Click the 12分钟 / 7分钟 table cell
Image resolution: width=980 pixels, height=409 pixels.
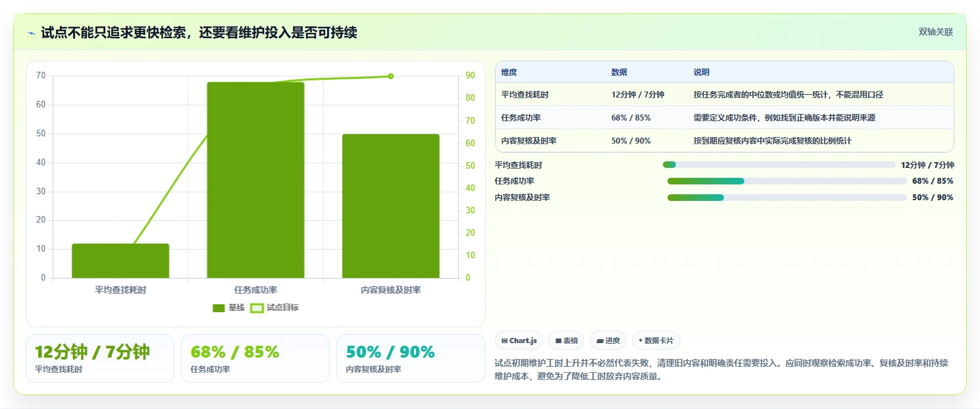(638, 95)
